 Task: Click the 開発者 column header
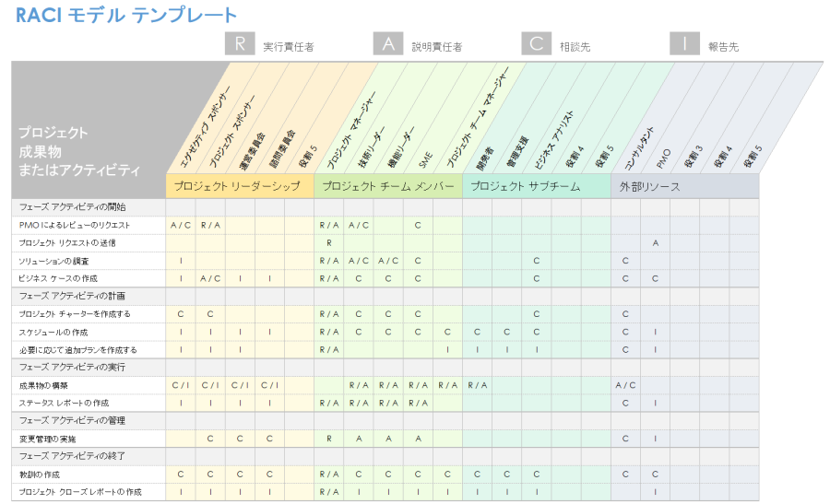point(485,158)
